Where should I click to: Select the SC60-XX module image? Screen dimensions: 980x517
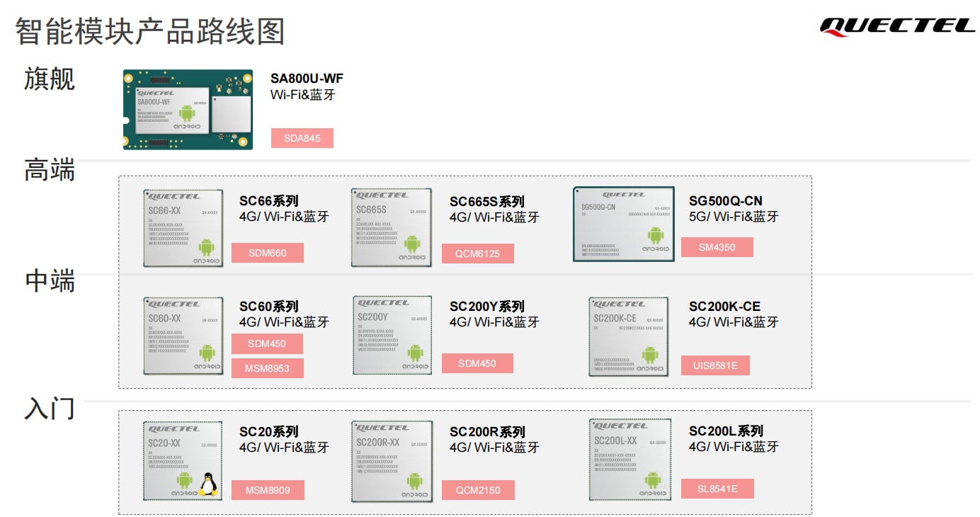(183, 335)
